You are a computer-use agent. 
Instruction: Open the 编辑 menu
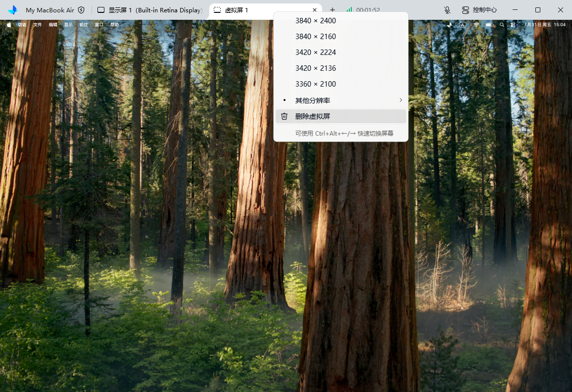(x=53, y=25)
